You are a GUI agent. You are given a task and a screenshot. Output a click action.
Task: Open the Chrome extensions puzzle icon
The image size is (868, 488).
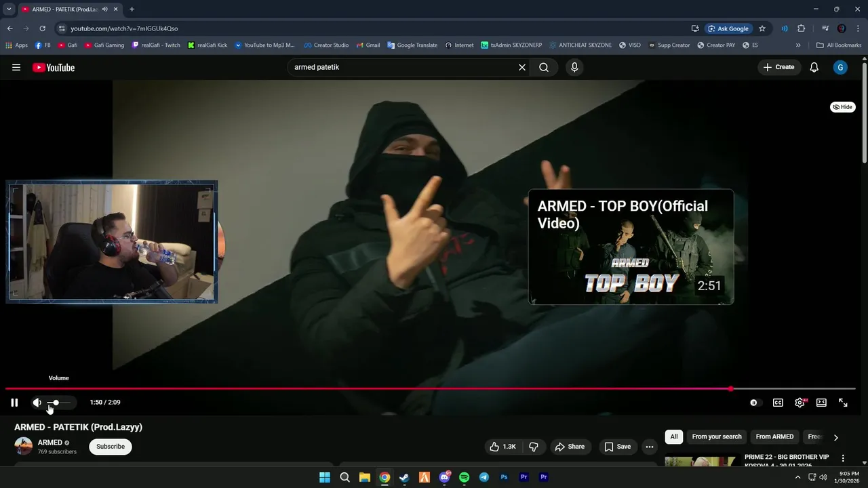802,28
